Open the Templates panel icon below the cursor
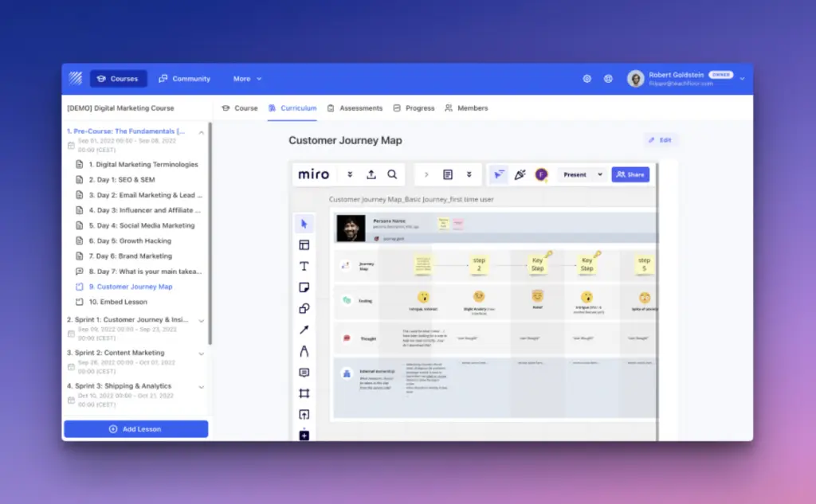The image size is (816, 504). (x=304, y=244)
